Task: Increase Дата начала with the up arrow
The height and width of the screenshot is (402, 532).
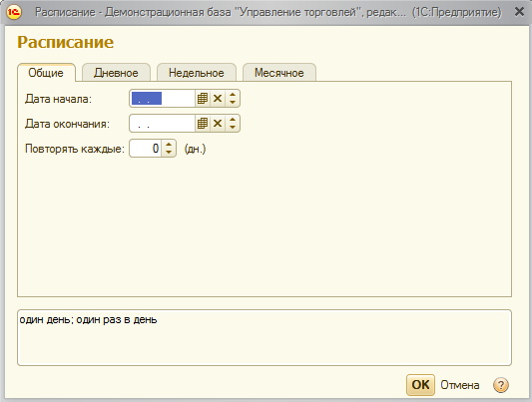Action: click(233, 95)
